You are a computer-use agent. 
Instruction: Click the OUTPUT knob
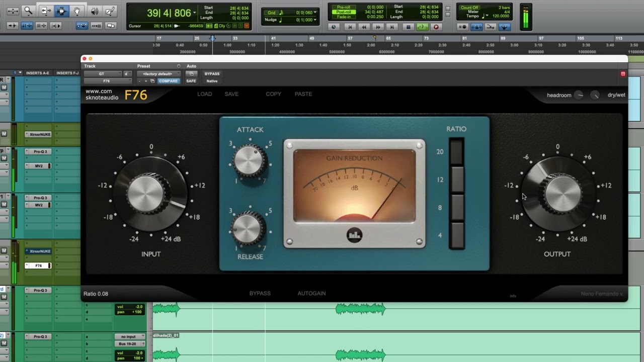click(x=557, y=194)
